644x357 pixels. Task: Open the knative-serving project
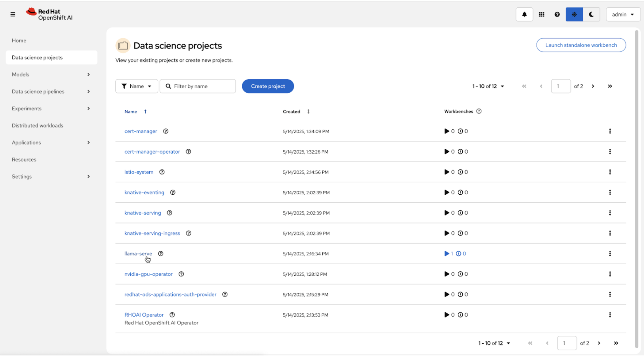tap(142, 213)
